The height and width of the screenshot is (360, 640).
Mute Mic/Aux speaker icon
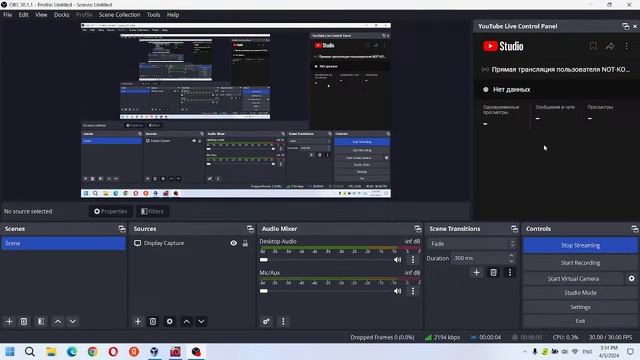398,291
